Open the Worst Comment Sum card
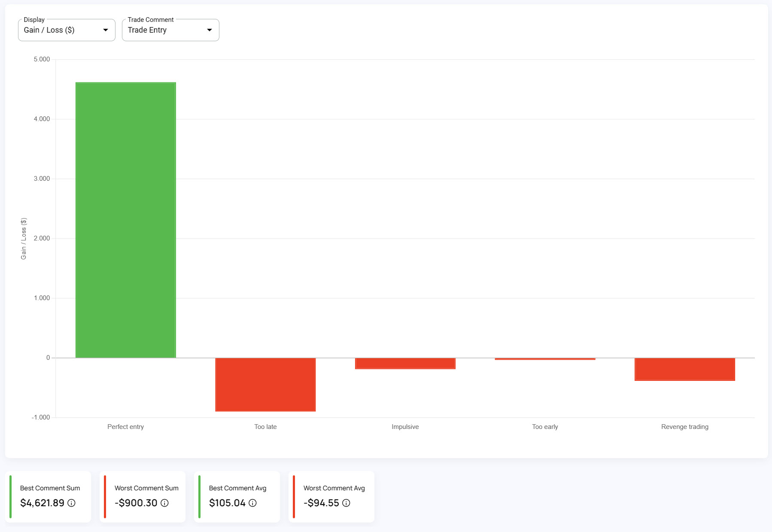Image resolution: width=772 pixels, height=532 pixels. pyautogui.click(x=143, y=497)
